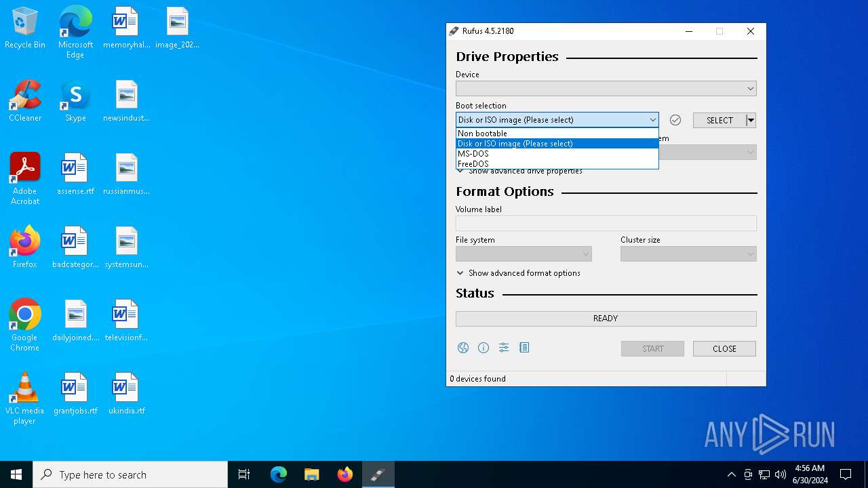The width and height of the screenshot is (868, 488).
Task: Click the Rufus taskbar icon
Action: (378, 474)
